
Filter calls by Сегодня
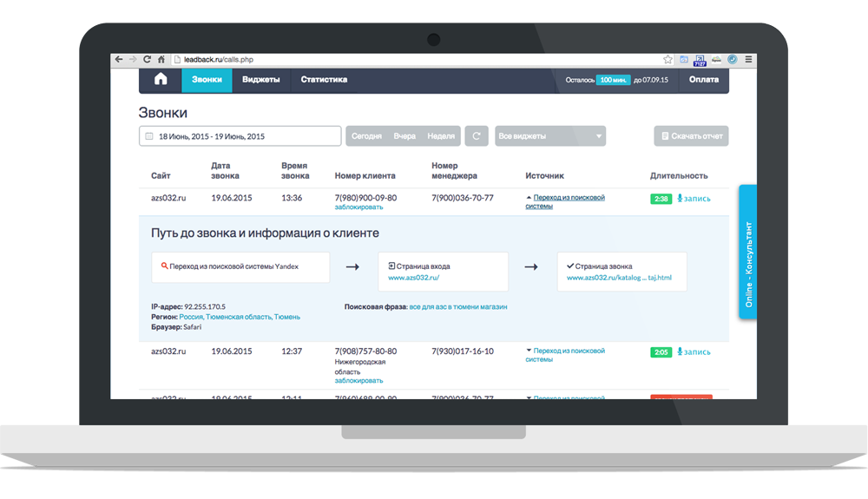point(366,136)
